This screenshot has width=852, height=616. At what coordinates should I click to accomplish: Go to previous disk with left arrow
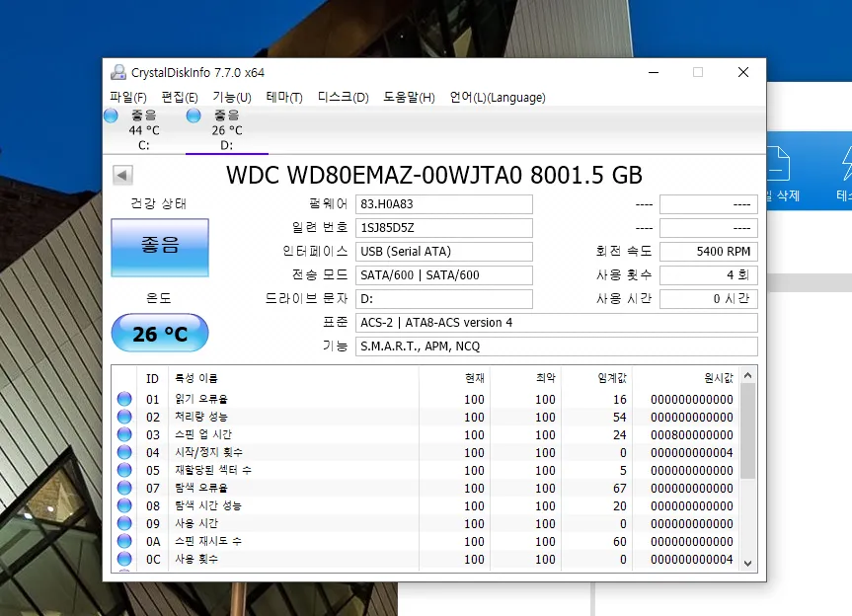(x=122, y=175)
